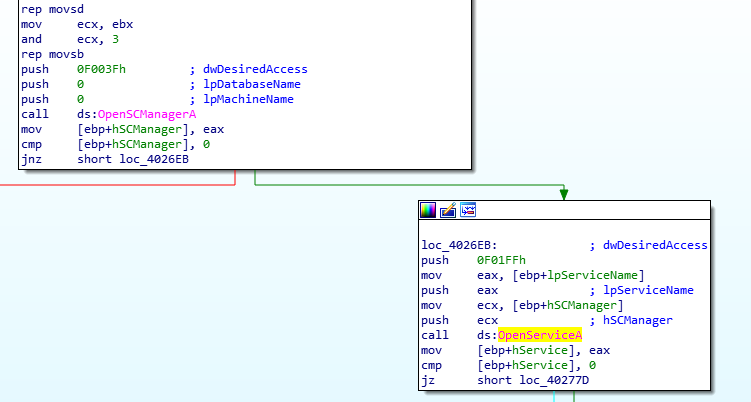Select cmp [ebp+hService], 0 line
Screen dimensions: 751x402
509,365
